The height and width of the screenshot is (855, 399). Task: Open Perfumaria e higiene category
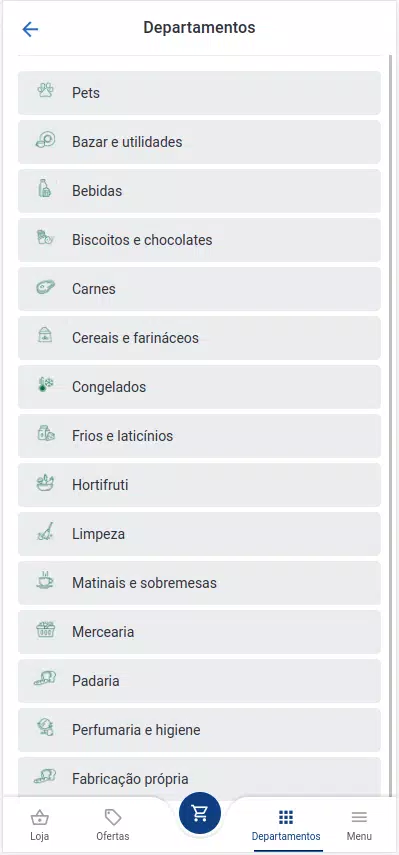[200, 730]
